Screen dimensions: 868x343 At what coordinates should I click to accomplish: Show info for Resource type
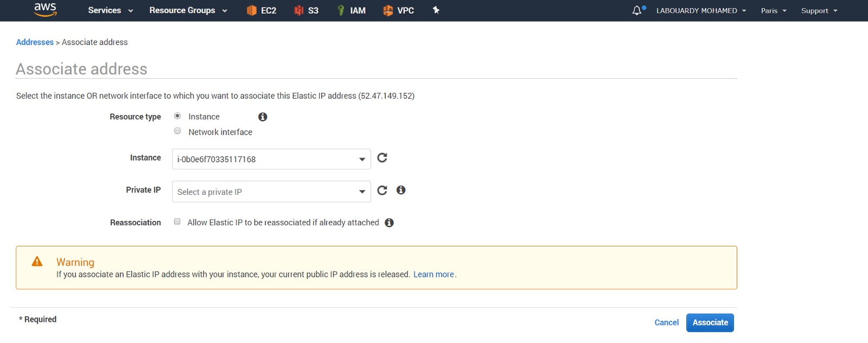click(263, 117)
